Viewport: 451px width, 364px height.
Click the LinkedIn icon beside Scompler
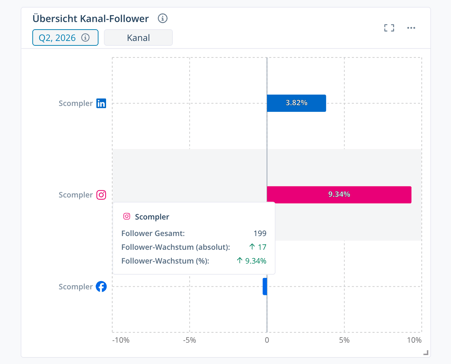[x=101, y=103]
